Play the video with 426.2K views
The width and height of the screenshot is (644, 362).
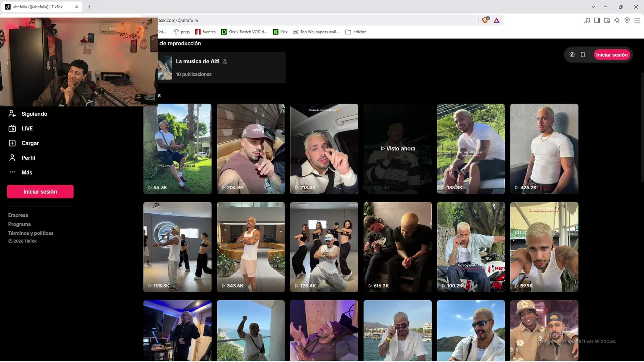tap(544, 148)
